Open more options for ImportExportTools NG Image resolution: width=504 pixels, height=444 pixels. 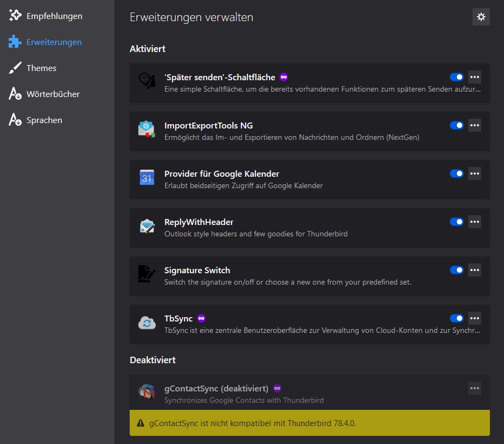click(x=475, y=125)
